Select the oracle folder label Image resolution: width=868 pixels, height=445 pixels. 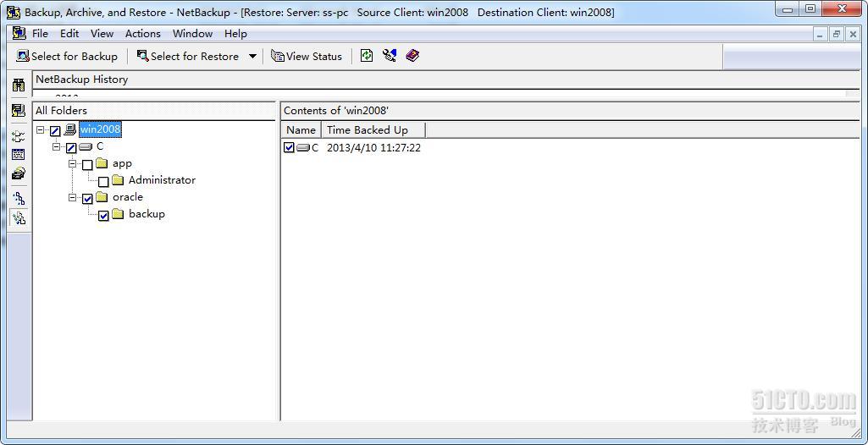pyautogui.click(x=128, y=197)
